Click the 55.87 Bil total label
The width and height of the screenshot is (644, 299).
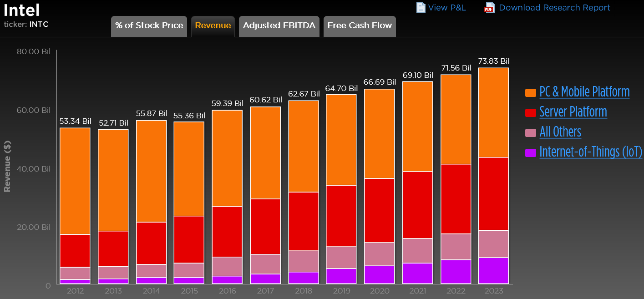pyautogui.click(x=152, y=114)
